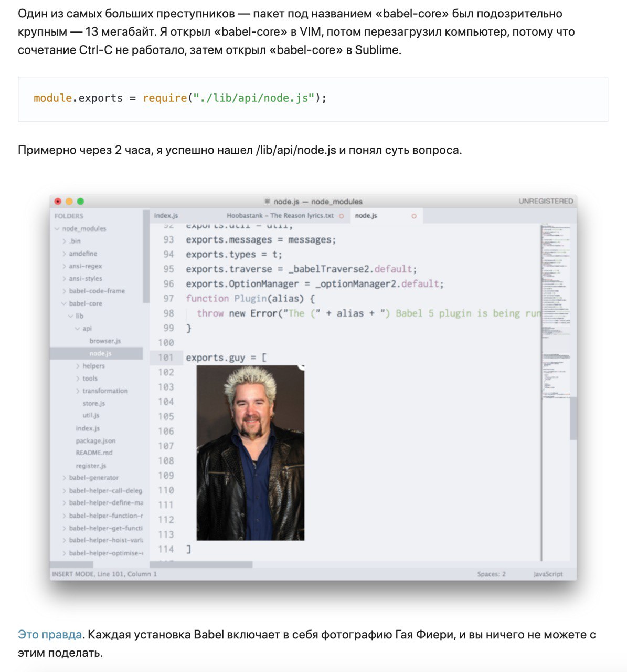Click the green zoom dot of Sublime window
The height and width of the screenshot is (672, 627).
80,202
